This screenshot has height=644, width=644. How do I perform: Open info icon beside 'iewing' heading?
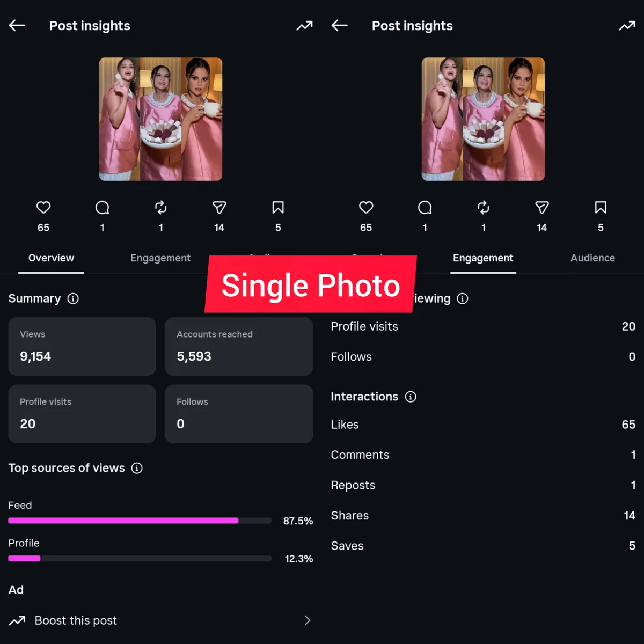[462, 298]
